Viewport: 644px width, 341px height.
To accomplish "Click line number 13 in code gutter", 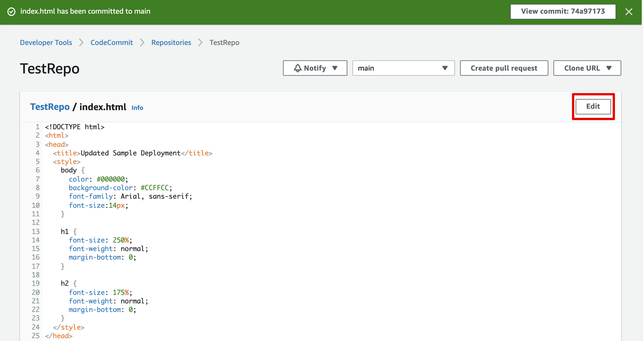I will click(x=36, y=231).
